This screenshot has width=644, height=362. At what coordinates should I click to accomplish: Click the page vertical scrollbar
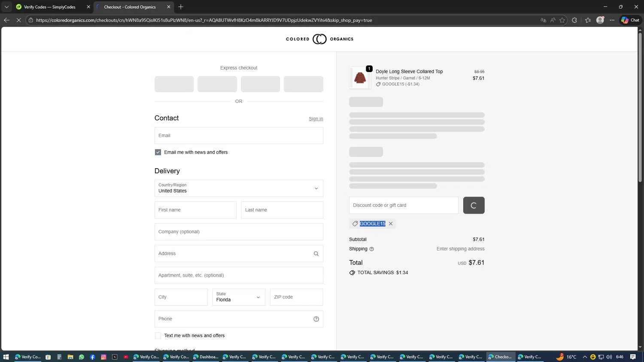coord(640,107)
